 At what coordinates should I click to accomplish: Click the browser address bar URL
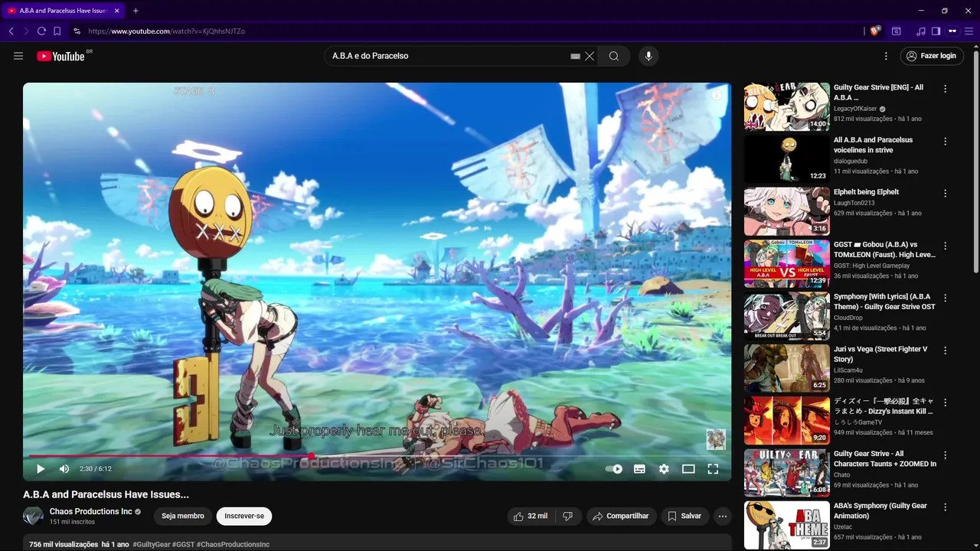[x=166, y=31]
